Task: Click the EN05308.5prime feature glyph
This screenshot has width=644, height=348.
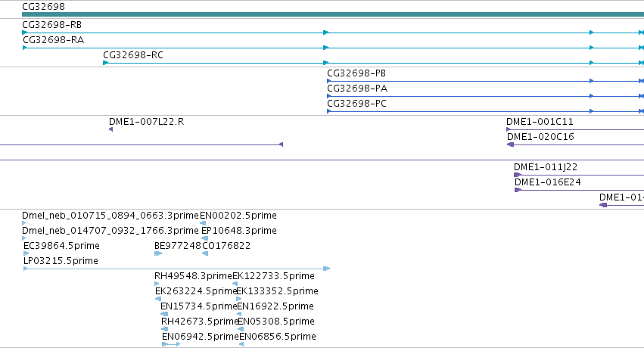Action: click(x=241, y=330)
